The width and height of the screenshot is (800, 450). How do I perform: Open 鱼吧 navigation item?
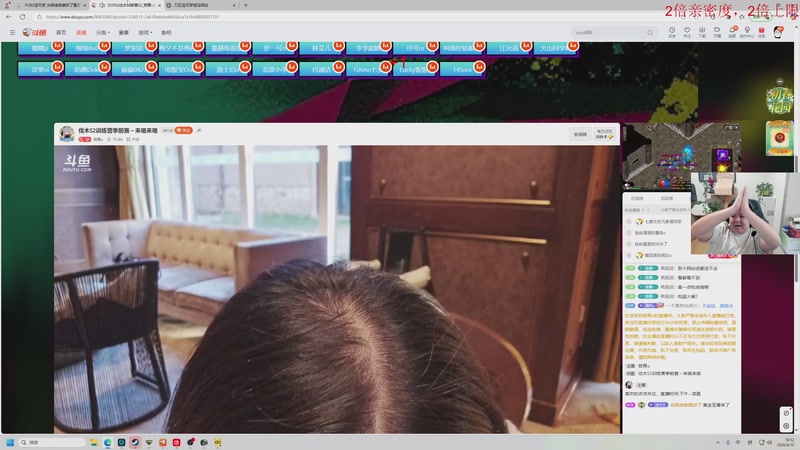click(x=166, y=32)
